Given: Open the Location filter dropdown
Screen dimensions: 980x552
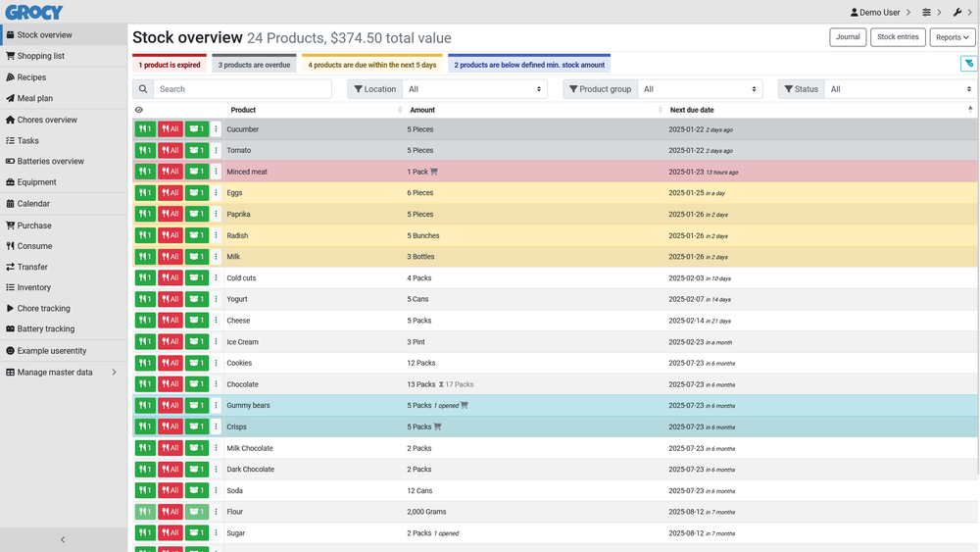Looking at the screenshot, I should click(473, 89).
